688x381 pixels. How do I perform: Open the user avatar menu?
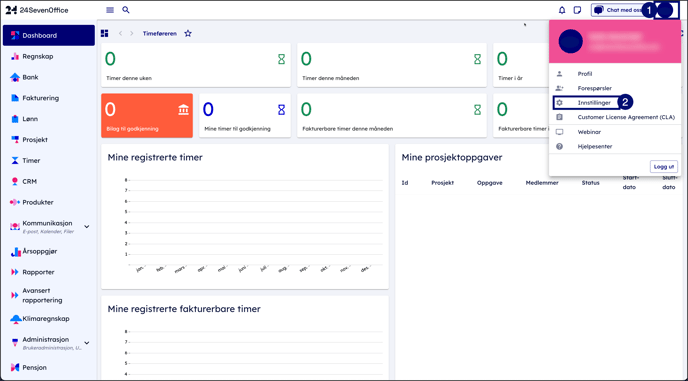pyautogui.click(x=666, y=10)
